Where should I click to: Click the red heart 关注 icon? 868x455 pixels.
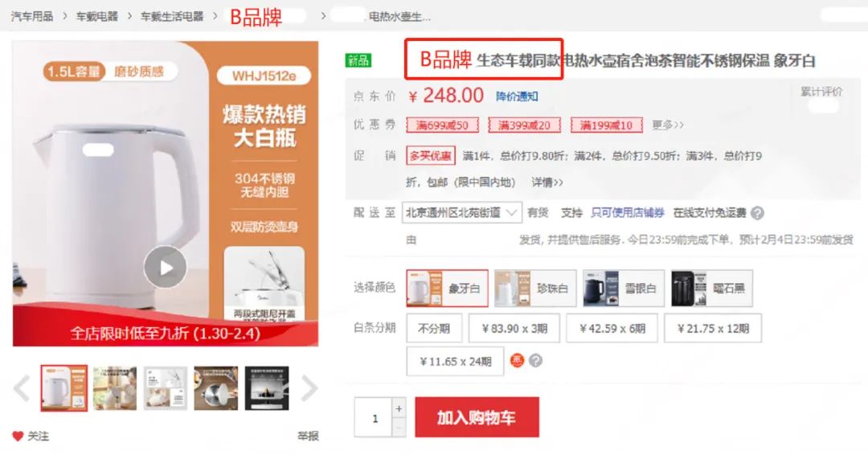click(18, 437)
